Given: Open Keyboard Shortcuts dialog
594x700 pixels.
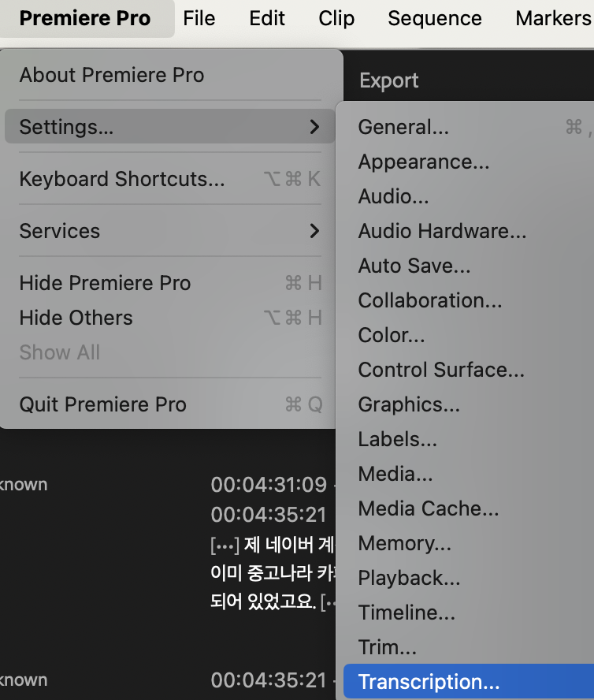Looking at the screenshot, I should click(x=169, y=179).
